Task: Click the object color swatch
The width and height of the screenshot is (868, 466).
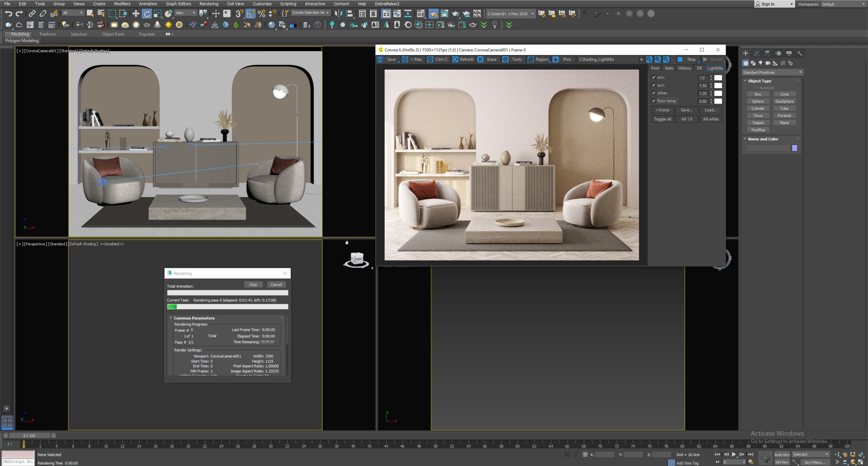Action: point(794,148)
